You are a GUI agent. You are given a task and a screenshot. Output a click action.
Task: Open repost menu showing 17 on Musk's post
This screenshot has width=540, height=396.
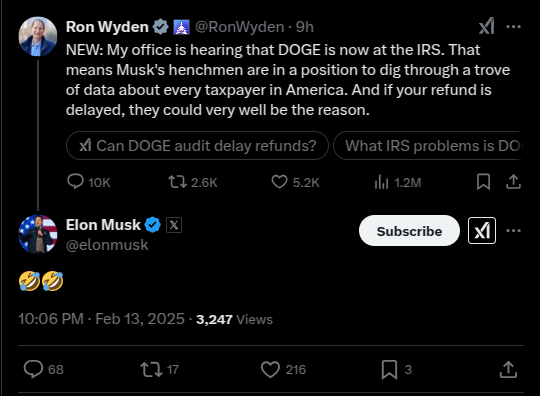click(x=159, y=369)
